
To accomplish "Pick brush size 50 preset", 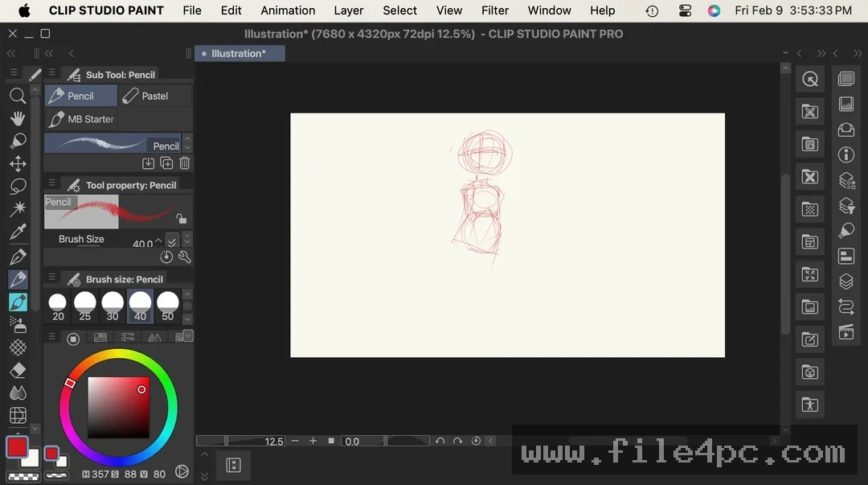I will click(168, 306).
